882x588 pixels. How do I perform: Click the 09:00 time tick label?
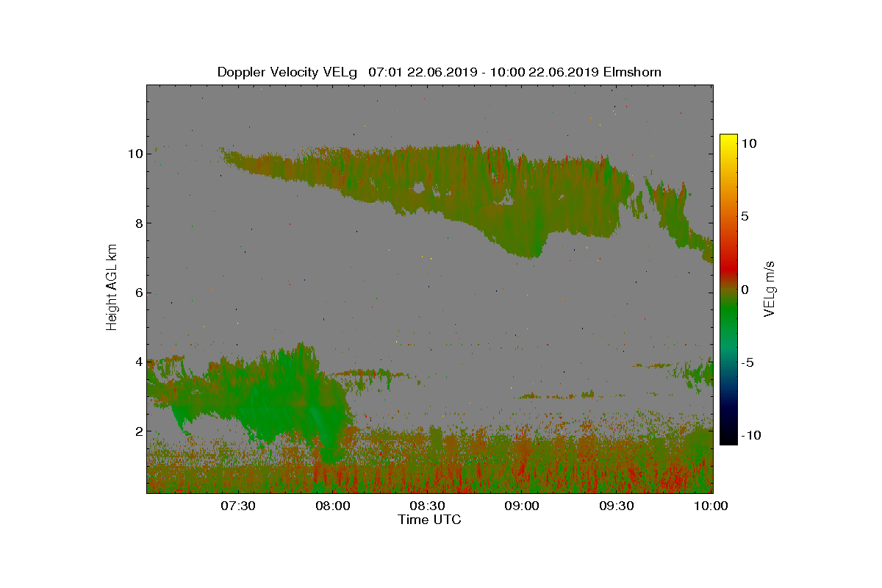coord(522,506)
